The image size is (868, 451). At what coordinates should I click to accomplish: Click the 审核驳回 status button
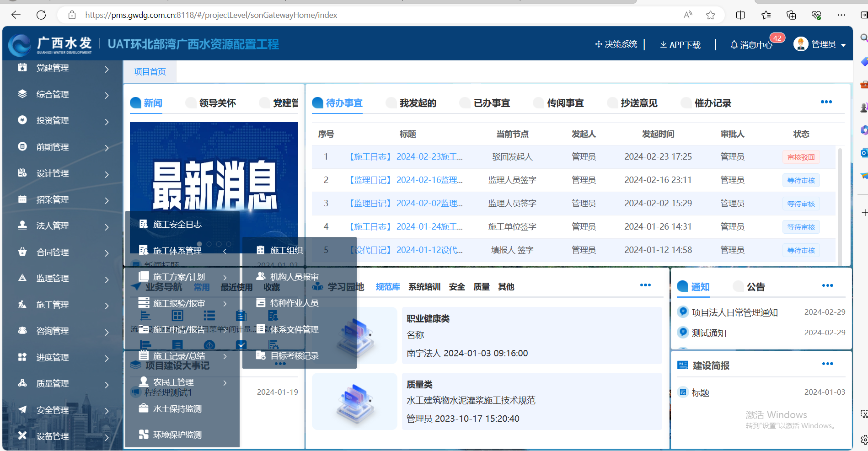click(x=801, y=157)
